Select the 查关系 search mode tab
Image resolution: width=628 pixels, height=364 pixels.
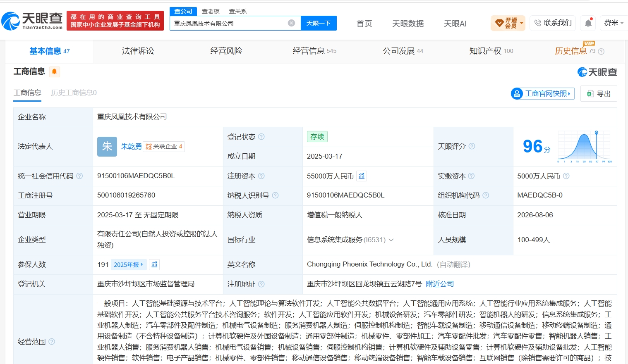pos(238,11)
